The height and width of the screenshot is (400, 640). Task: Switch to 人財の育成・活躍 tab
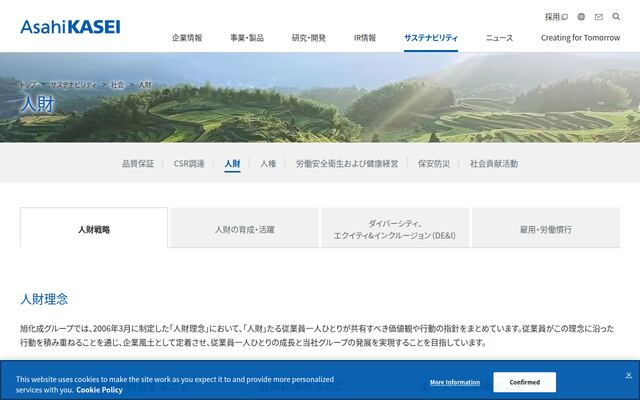[244, 228]
